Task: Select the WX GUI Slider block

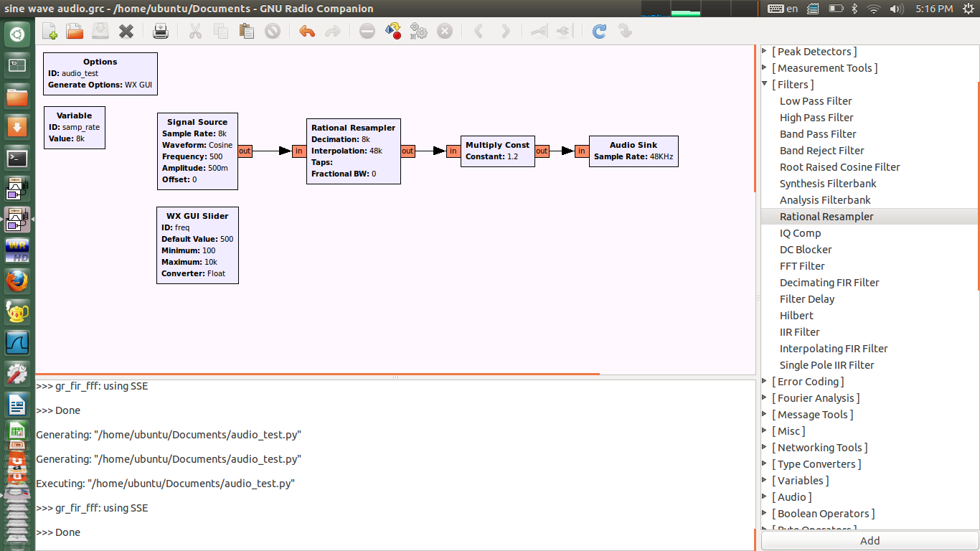Action: pos(197,245)
